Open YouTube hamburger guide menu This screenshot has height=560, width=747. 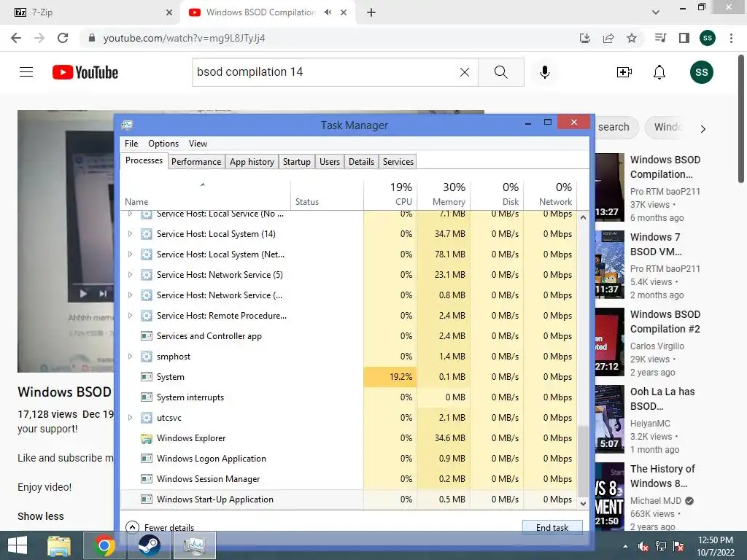click(x=26, y=72)
